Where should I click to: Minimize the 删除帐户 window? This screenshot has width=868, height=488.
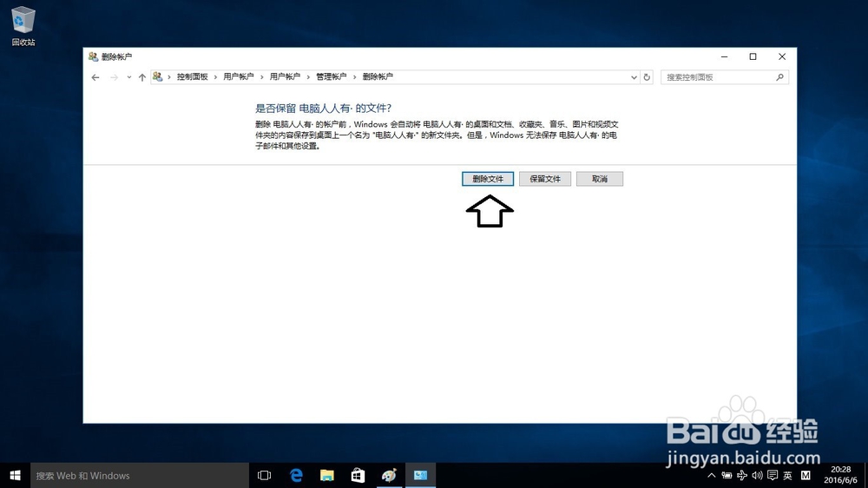tap(724, 56)
